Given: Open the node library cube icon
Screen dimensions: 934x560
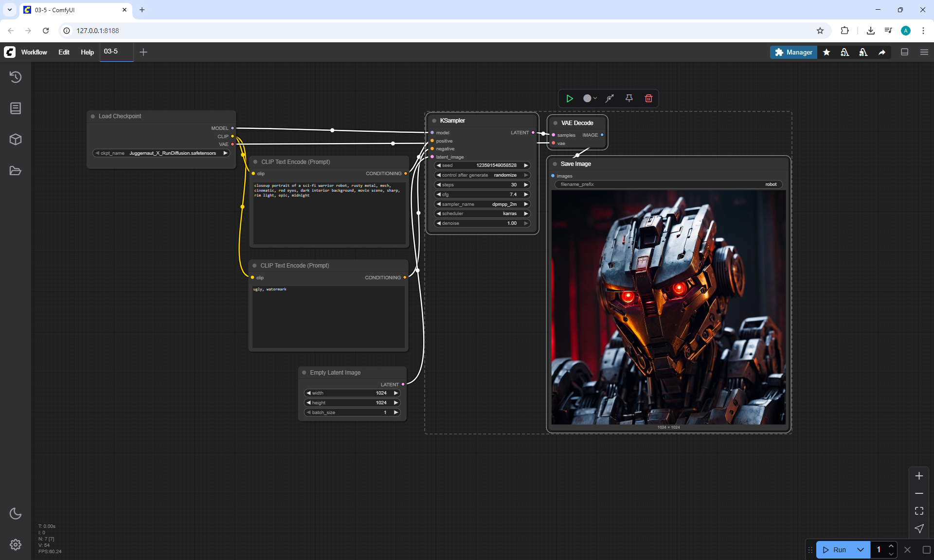Looking at the screenshot, I should coord(16,140).
